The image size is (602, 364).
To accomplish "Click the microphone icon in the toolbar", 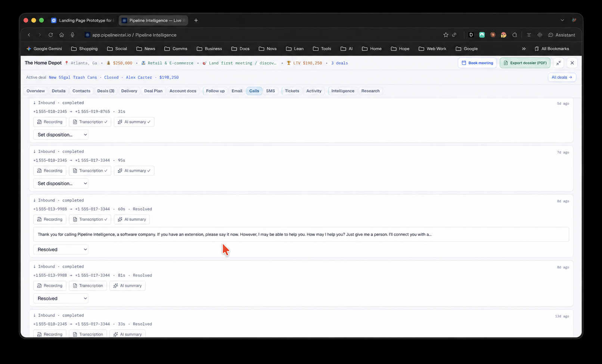I will click(x=72, y=35).
